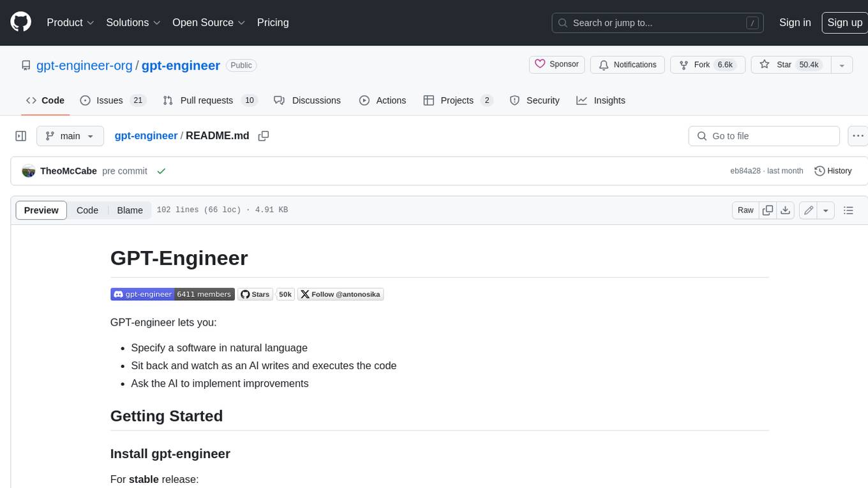Viewport: 868px width, 488px height.
Task: Open the GitHub homepage logo
Action: [20, 22]
